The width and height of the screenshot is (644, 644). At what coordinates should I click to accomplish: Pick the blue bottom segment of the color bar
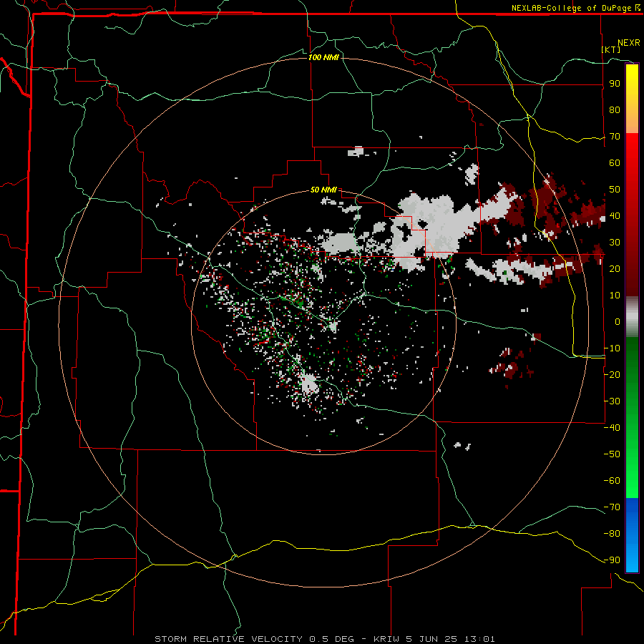pos(632,535)
